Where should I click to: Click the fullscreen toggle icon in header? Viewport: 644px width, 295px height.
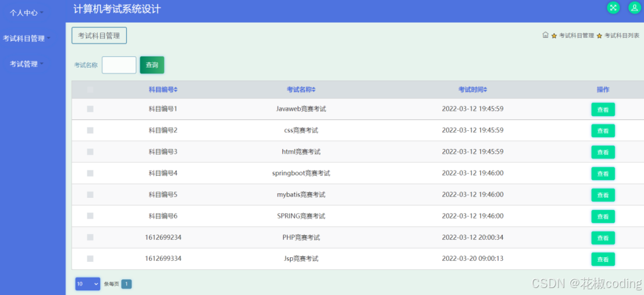coord(613,8)
